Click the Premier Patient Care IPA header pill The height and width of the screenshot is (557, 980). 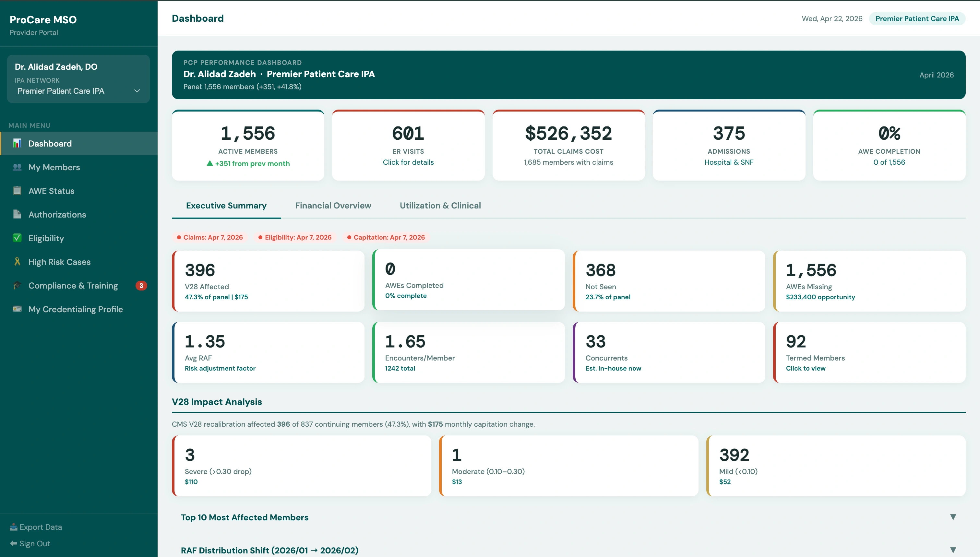(917, 19)
